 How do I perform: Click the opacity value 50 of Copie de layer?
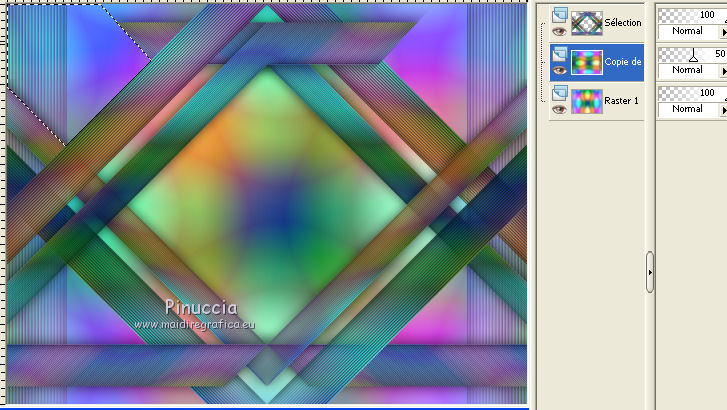pyautogui.click(x=720, y=53)
